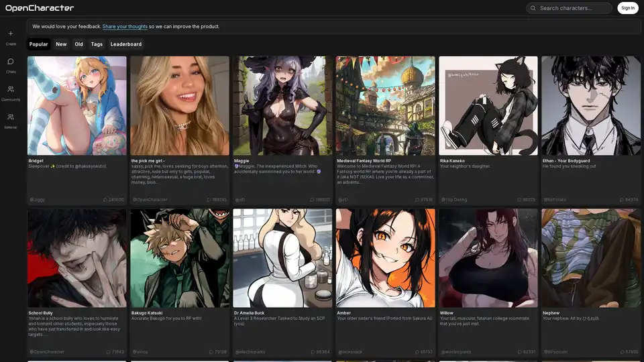Click the Create plus icon in sidebar
Image resolution: width=644 pixels, height=362 pixels.
11,34
